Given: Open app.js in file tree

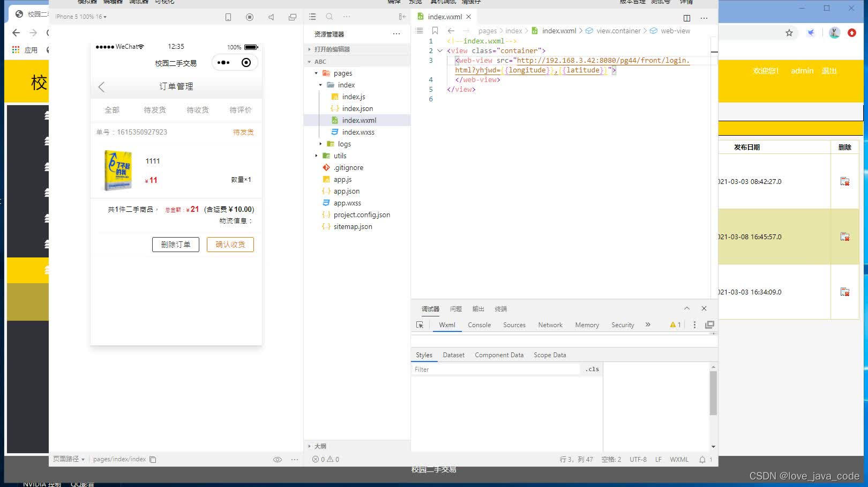Looking at the screenshot, I should [342, 180].
